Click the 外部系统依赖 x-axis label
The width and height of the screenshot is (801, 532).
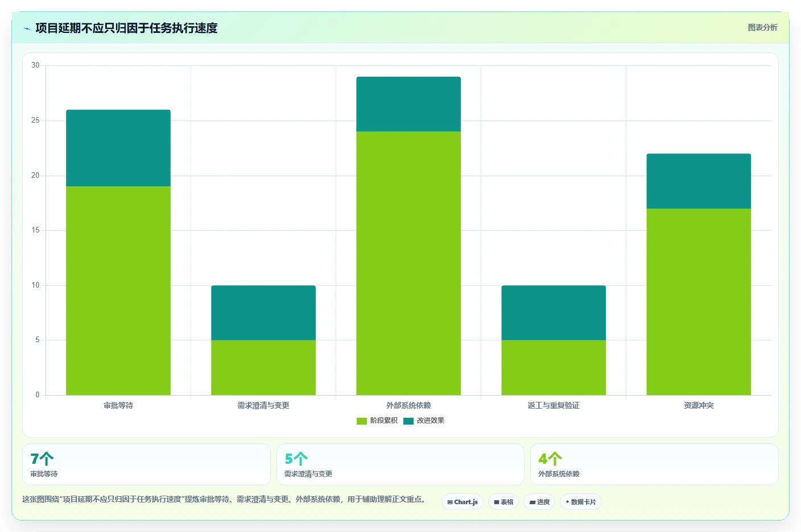(408, 405)
